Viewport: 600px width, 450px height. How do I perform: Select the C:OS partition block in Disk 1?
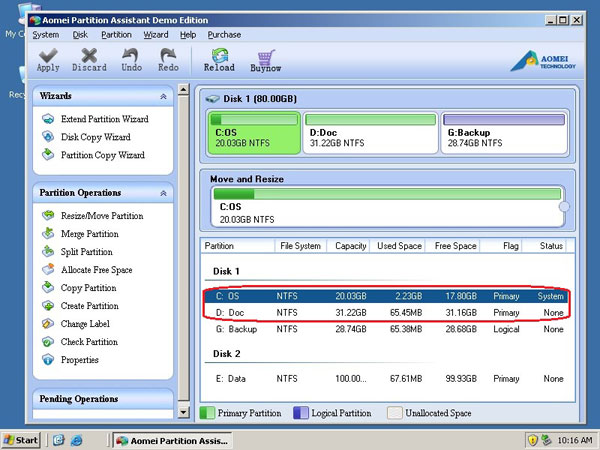pos(254,132)
